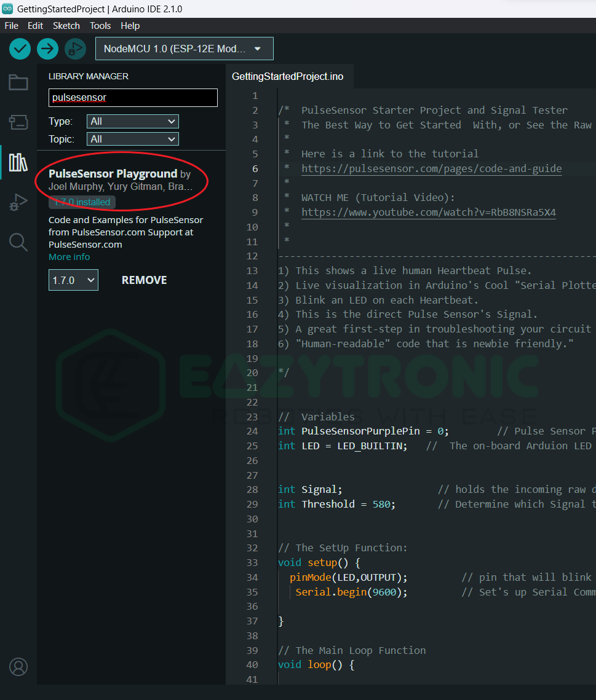Click REMOVE to uninstall PulseSensor Playground
The height and width of the screenshot is (700, 596).
(144, 280)
